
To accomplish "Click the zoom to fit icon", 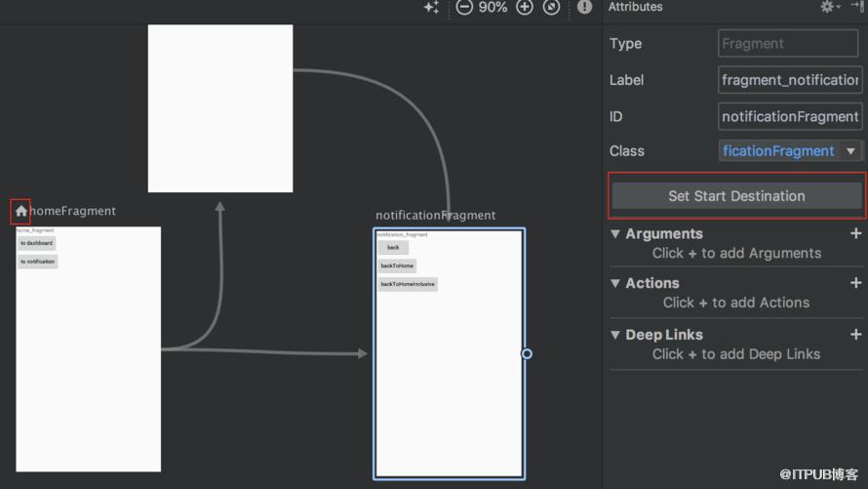I will (x=551, y=7).
